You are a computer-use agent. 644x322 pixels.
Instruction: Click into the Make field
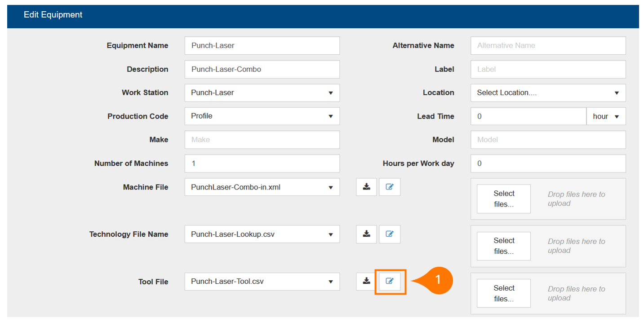(262, 140)
